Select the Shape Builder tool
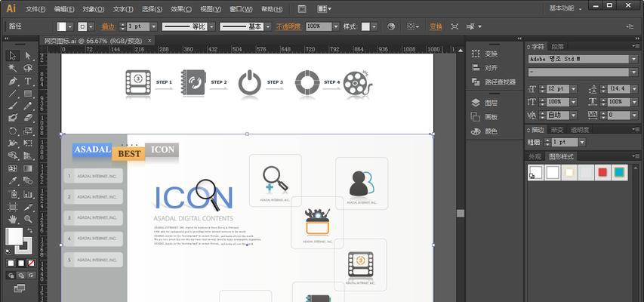This screenshot has height=302, width=644. pos(13,156)
